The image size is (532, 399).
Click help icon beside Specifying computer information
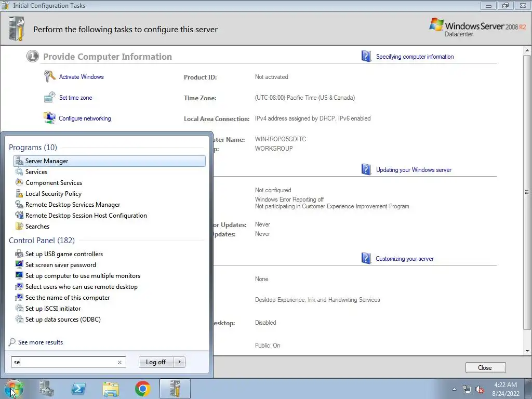[x=366, y=56]
